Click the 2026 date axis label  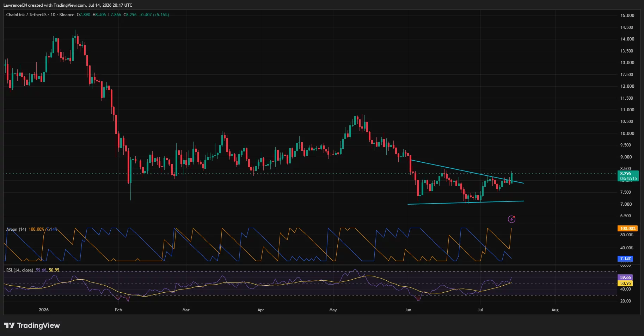coord(44,310)
